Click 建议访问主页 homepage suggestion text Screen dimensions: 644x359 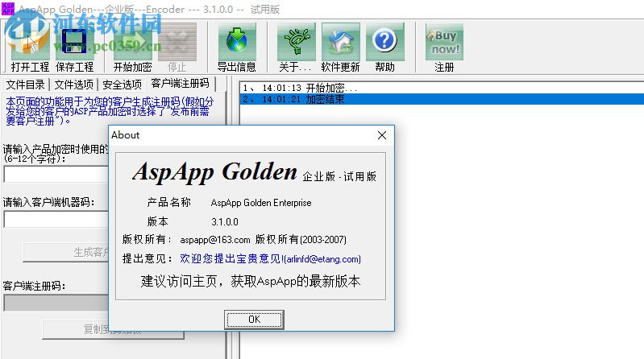(x=251, y=281)
